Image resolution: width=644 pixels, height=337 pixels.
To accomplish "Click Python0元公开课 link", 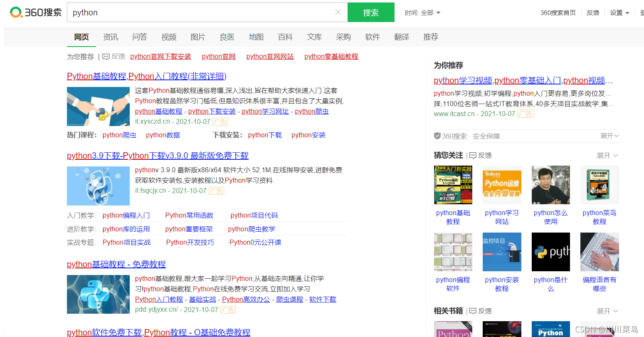I will point(255,243).
